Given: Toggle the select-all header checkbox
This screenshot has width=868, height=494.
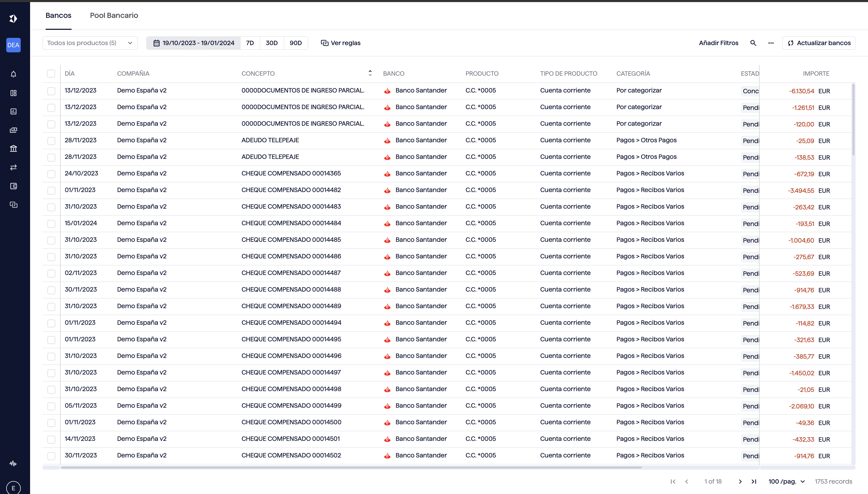Looking at the screenshot, I should click(51, 74).
